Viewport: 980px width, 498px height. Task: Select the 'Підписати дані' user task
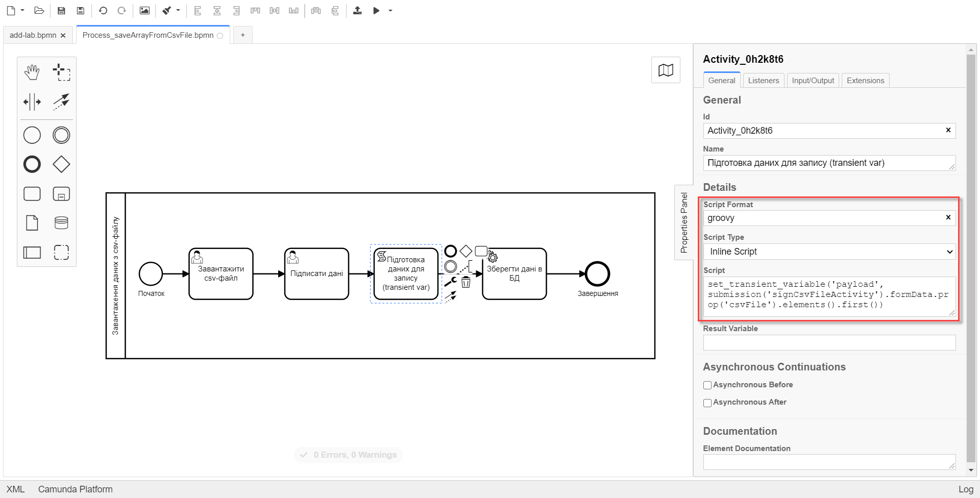pyautogui.click(x=316, y=274)
